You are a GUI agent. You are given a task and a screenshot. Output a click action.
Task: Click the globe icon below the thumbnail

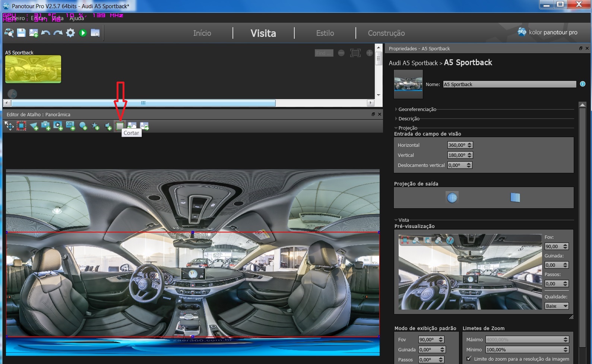pyautogui.click(x=12, y=94)
